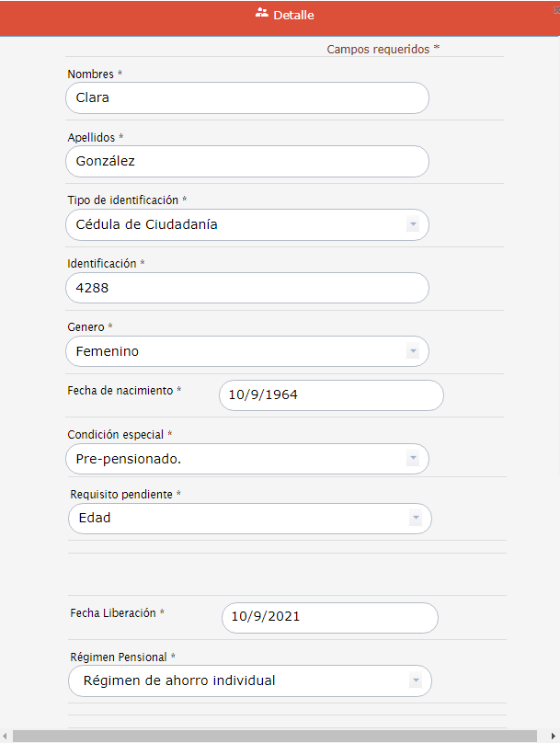Open the Condición especial dropdown
The image size is (560, 743).
(413, 458)
